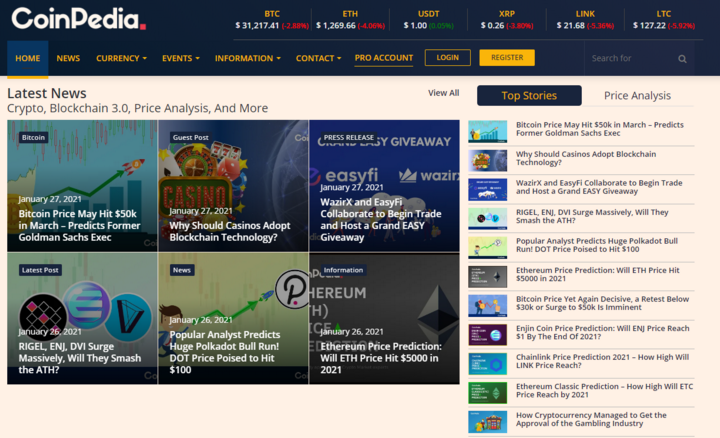720x438 pixels.
Task: Click thumbnail beside Chainlink Price Prediction 2021
Action: tap(488, 364)
